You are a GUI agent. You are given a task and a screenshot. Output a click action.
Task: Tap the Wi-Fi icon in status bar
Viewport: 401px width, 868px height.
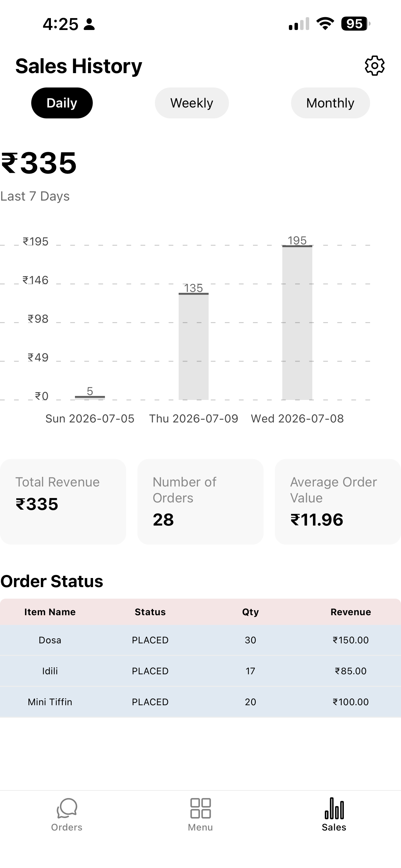(x=325, y=23)
